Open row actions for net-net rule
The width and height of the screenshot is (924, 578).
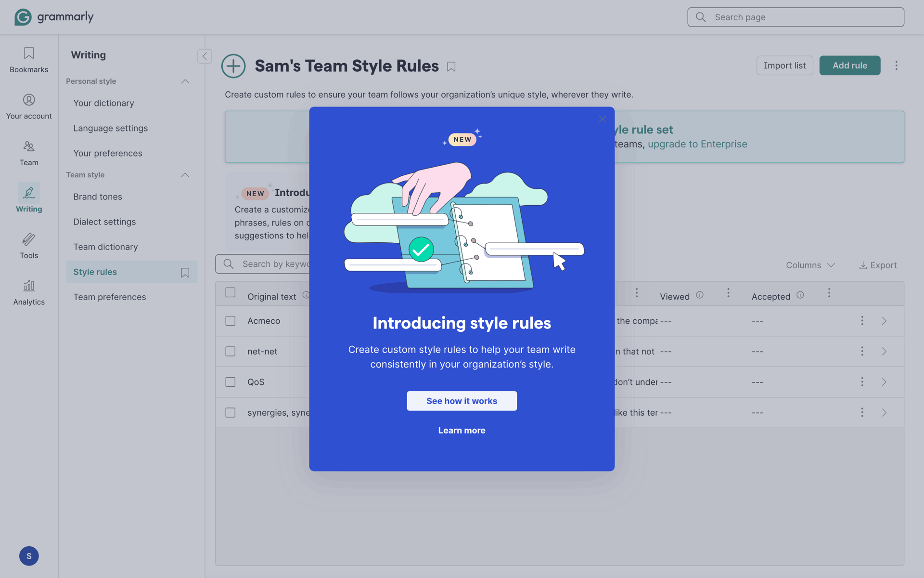[862, 351]
